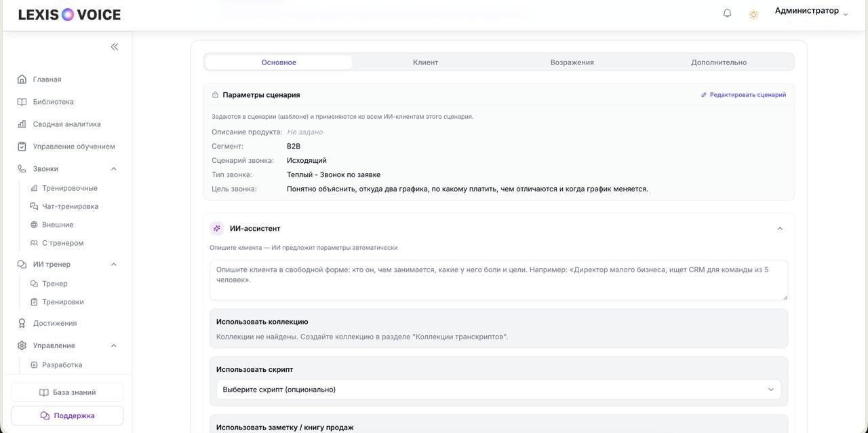Click the База знаний button
The image size is (868, 433).
[x=67, y=392]
